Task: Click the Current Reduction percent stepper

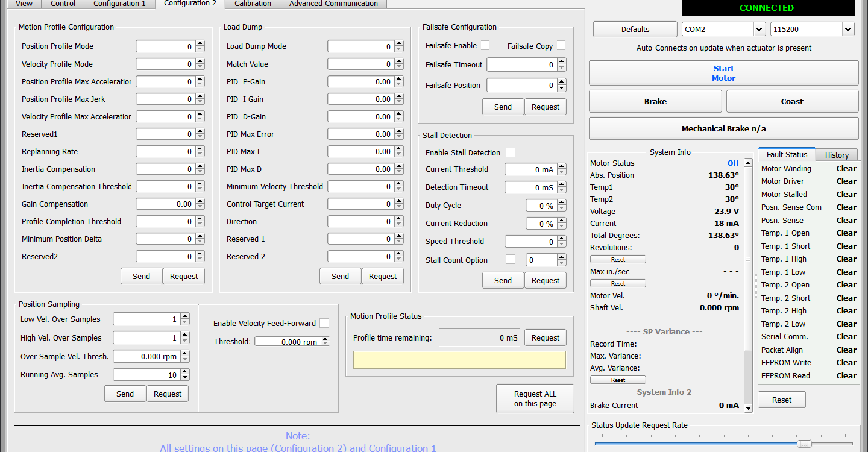Action: point(561,224)
